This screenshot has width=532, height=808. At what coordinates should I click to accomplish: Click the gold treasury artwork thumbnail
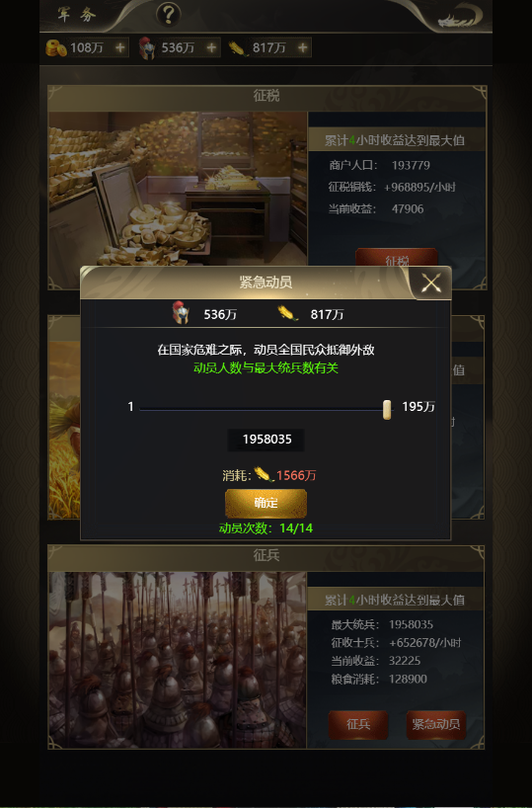(178, 189)
